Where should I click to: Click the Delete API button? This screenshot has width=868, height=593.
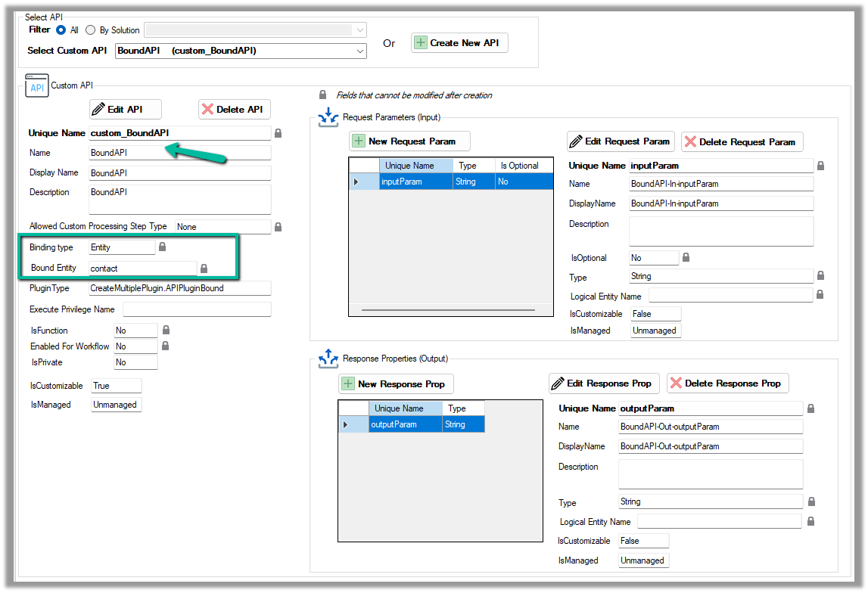coord(234,110)
